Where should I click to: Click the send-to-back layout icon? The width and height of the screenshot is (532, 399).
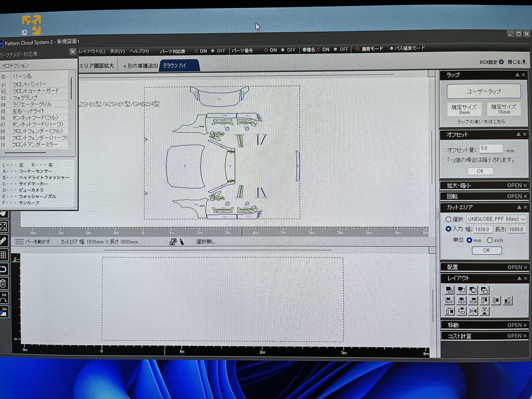coord(484,290)
